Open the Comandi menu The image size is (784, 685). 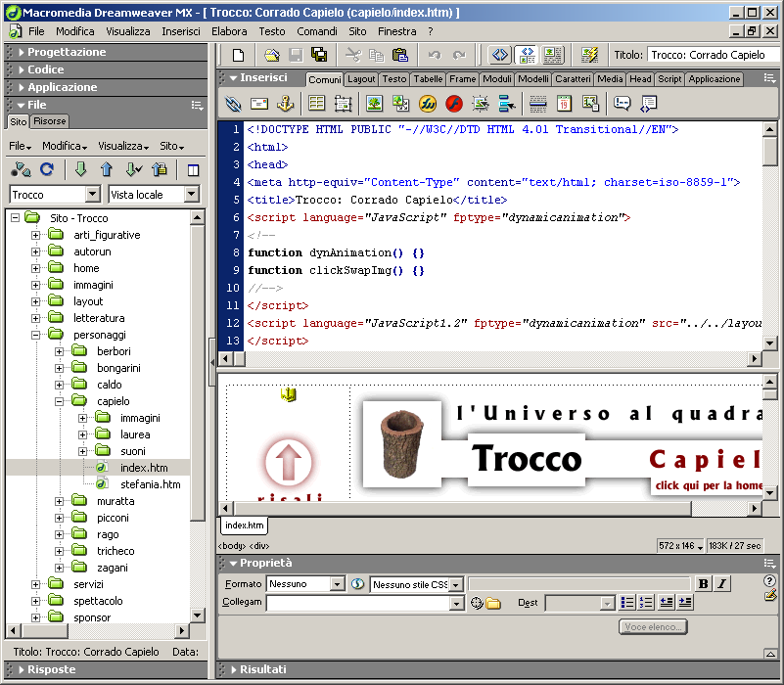pos(316,31)
